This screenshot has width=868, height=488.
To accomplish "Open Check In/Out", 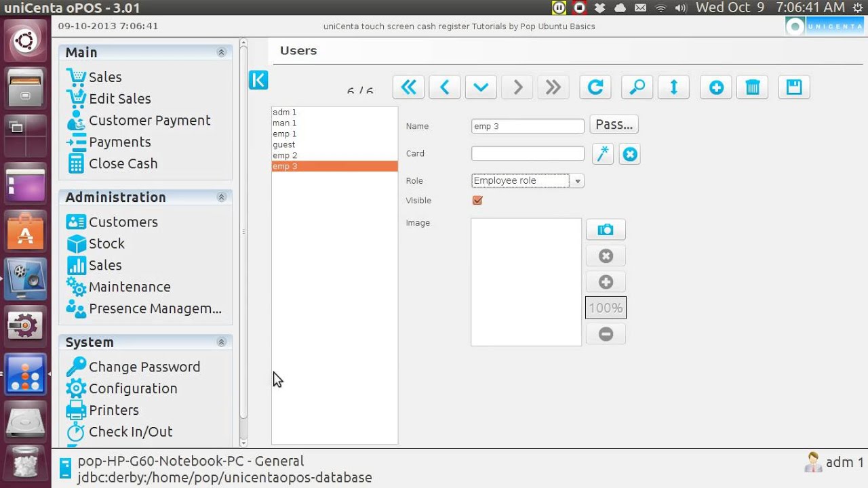I will (x=119, y=432).
